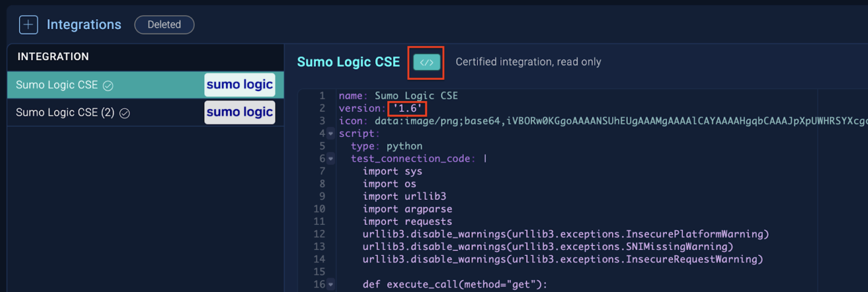Click sumo logic logo in first row

click(240, 85)
